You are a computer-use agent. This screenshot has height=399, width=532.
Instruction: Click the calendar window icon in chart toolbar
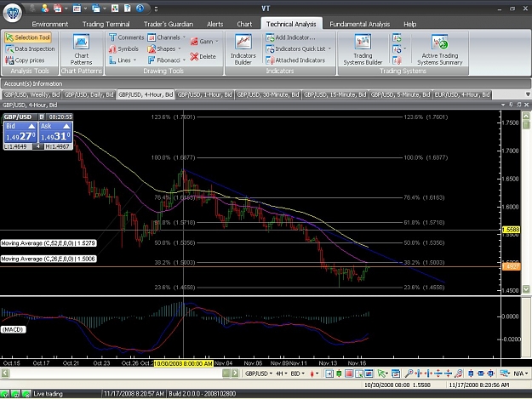pyautogui.click(x=395, y=373)
